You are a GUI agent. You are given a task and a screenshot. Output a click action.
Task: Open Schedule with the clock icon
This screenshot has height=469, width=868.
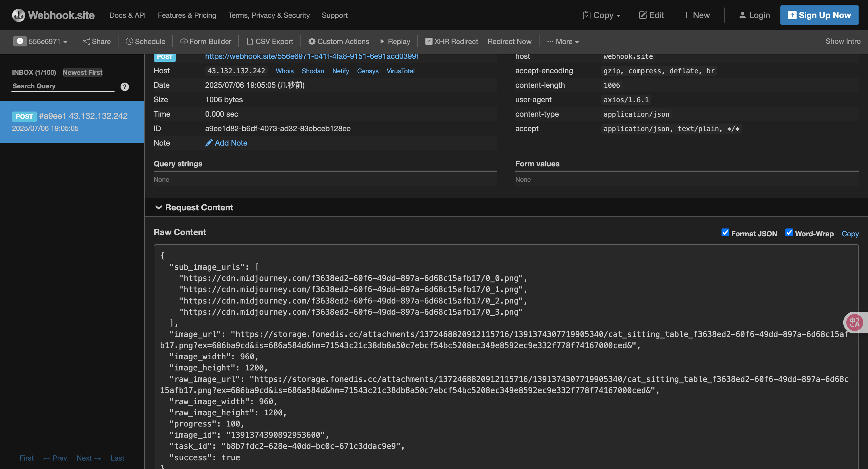pos(129,41)
